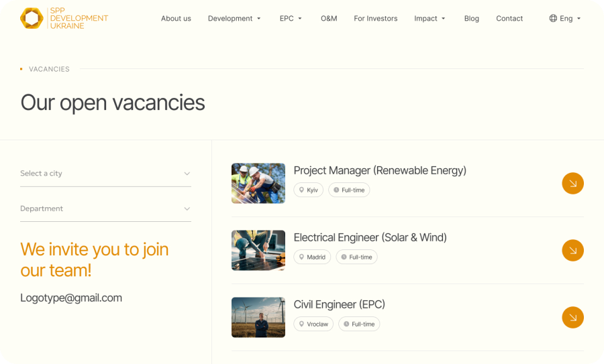The image size is (604, 364).
Task: Click the Our open vacancies heading
Action: point(113,103)
